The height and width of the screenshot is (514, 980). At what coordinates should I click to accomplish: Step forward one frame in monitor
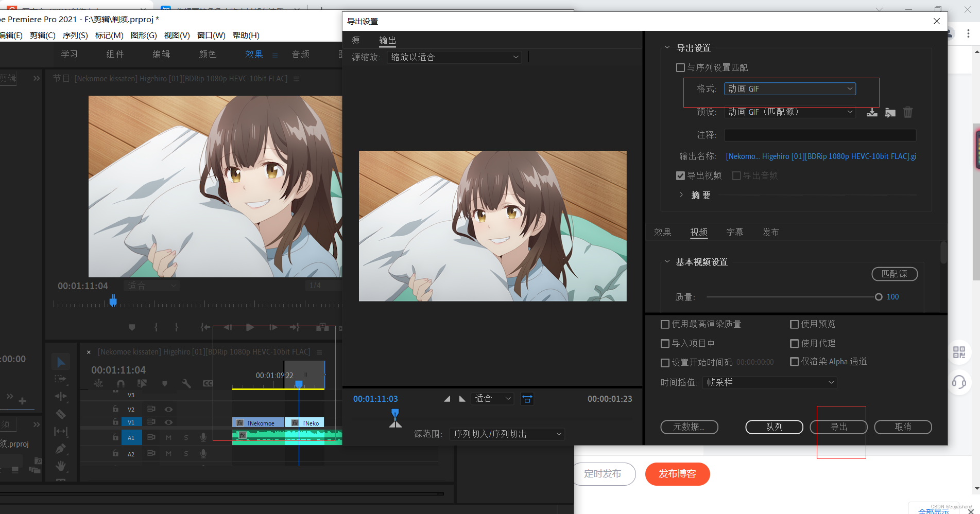(273, 327)
